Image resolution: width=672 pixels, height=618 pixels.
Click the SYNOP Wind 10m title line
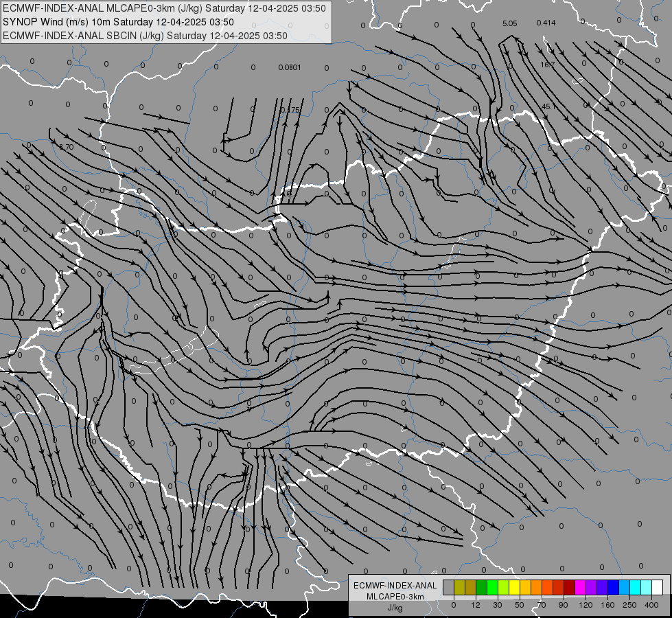point(118,22)
